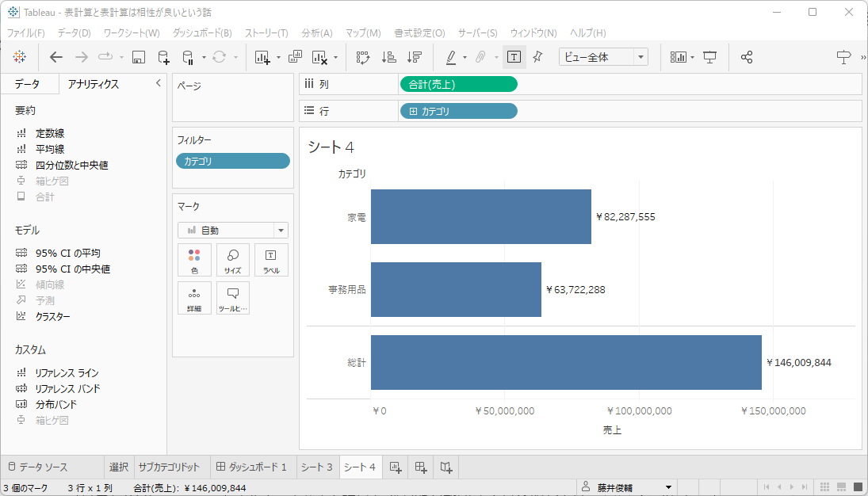868x496 pixels.
Task: Switch to the ダッシュボード 1 tab
Action: (x=251, y=467)
